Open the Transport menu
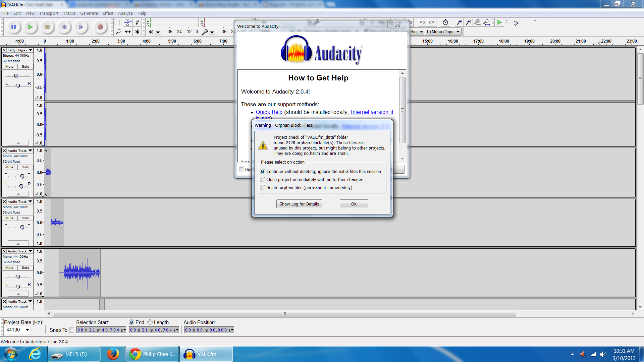 (48, 13)
